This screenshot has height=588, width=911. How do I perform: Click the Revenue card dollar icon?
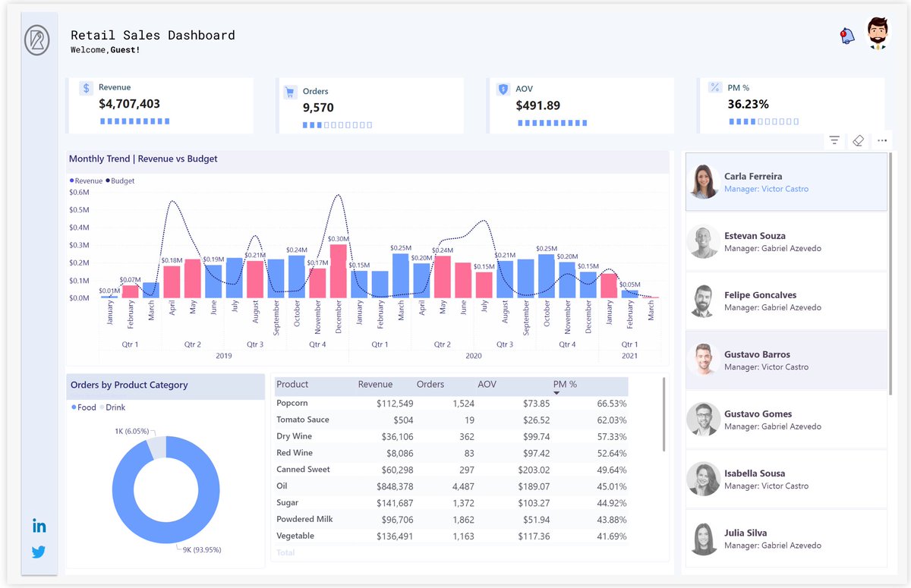click(x=85, y=88)
